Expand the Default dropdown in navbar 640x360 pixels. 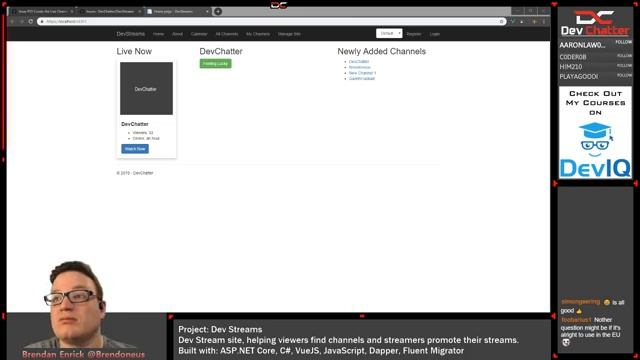coord(389,33)
